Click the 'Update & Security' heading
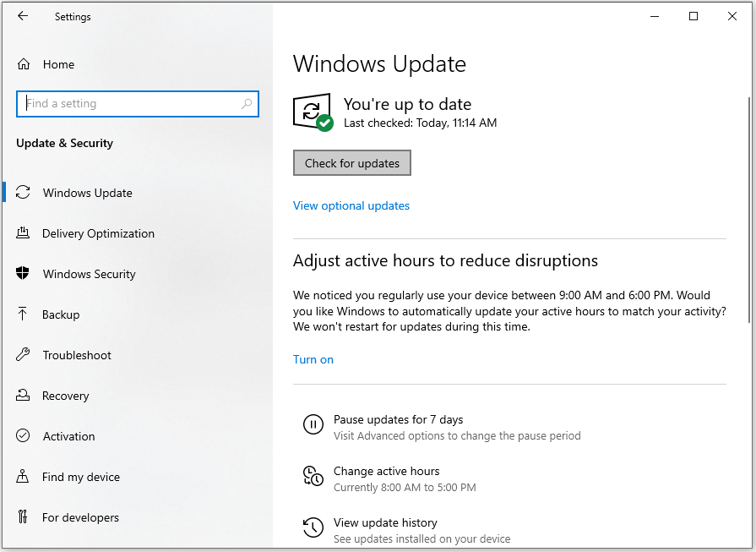Image resolution: width=756 pixels, height=552 pixels. point(64,144)
